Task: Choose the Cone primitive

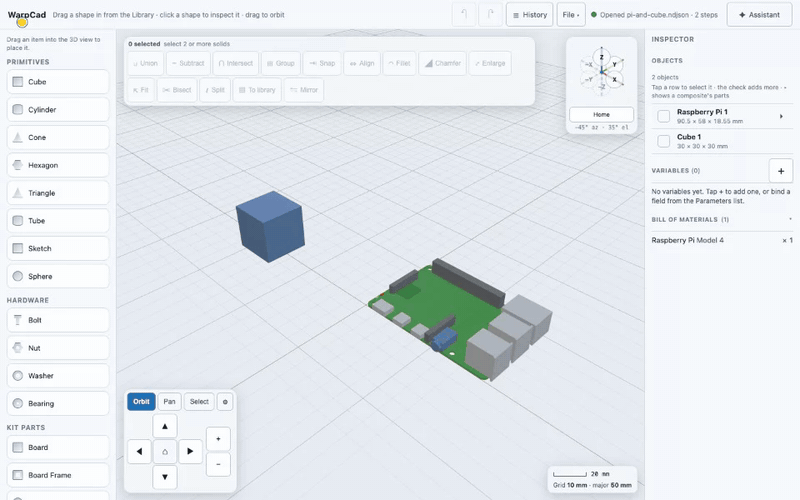Action: 58,137
